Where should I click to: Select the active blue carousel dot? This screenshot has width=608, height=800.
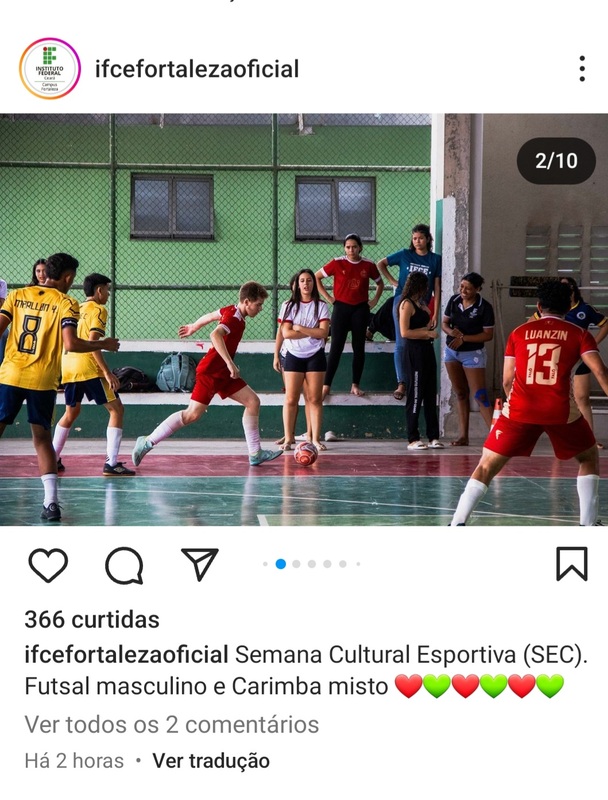point(281,564)
